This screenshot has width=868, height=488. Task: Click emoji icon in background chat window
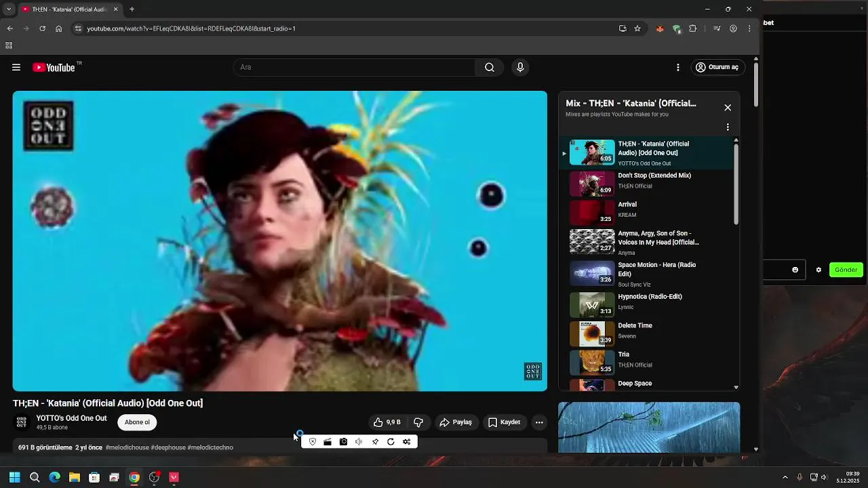pyautogui.click(x=795, y=270)
